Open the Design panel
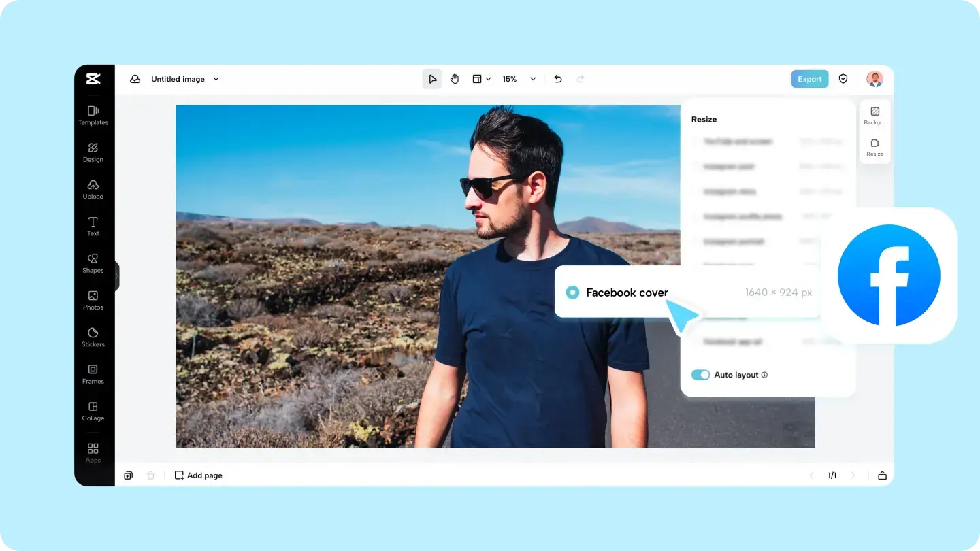 pos(93,152)
